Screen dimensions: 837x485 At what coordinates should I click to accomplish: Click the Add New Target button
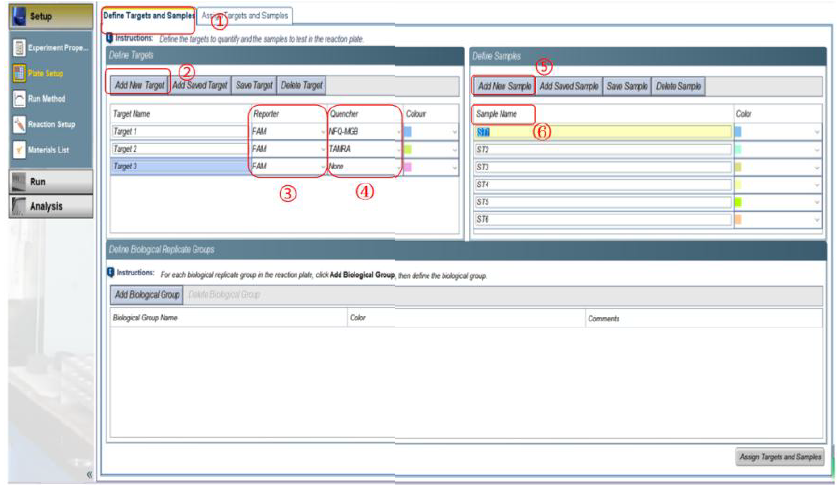click(x=139, y=86)
